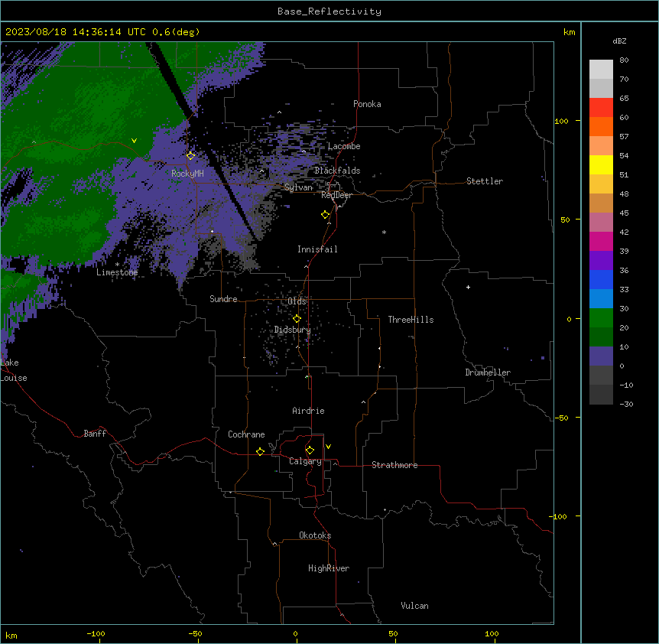This screenshot has height=644, width=659.
Task: Click the Drumheller label
Action: pos(488,372)
